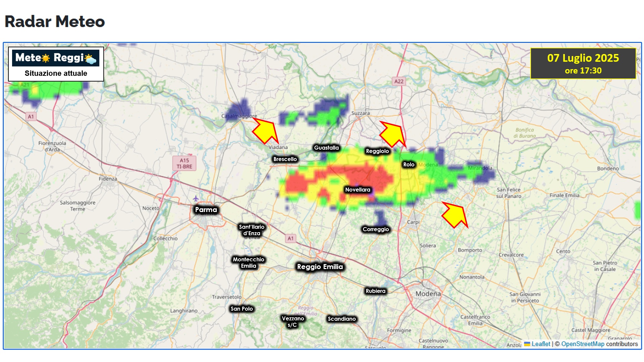Click the A1 shield near Fiorenzuola d'Arda
Image resolution: width=644 pixels, height=362 pixels.
tap(31, 116)
